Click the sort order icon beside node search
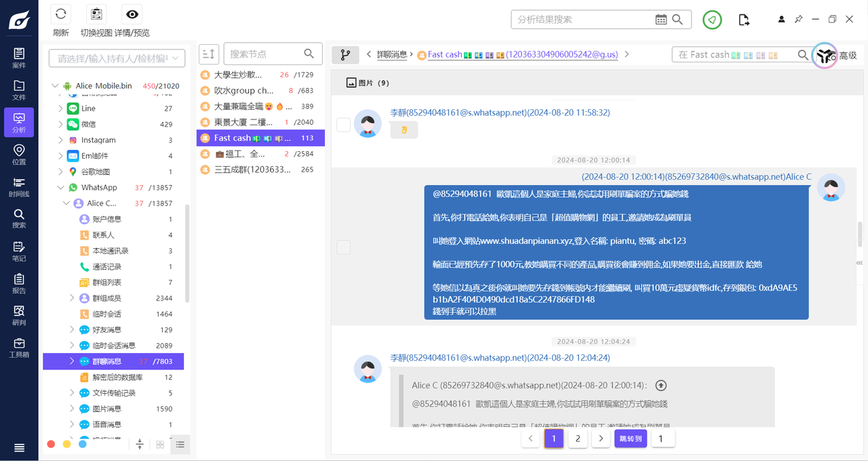This screenshot has height=461, width=868. pyautogui.click(x=209, y=54)
